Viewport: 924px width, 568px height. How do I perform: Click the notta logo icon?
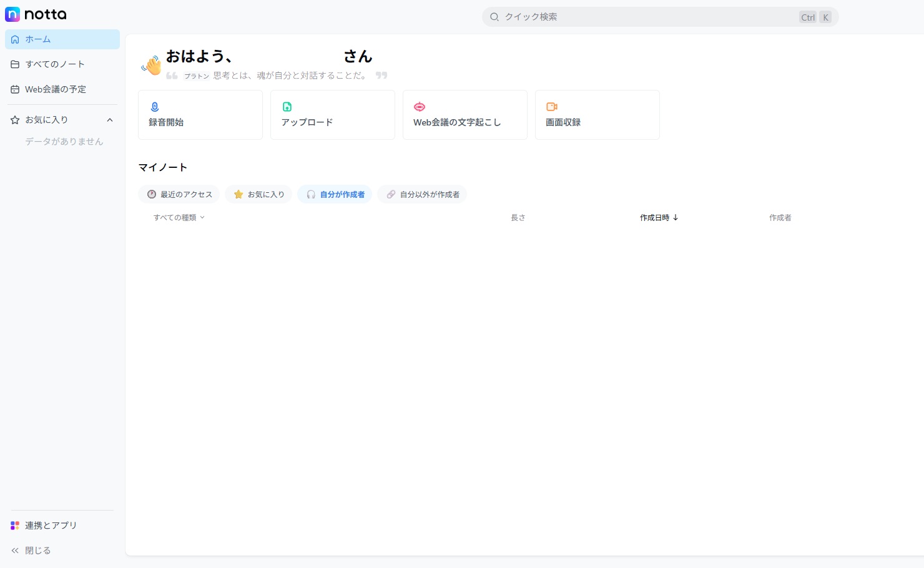pyautogui.click(x=12, y=14)
